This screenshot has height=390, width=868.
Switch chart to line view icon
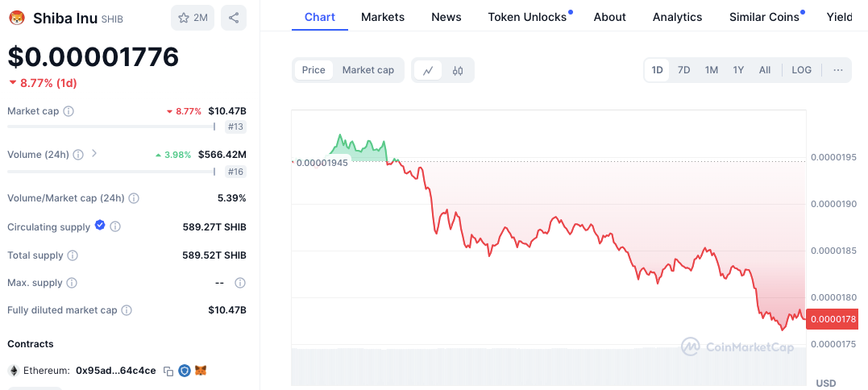[428, 70]
